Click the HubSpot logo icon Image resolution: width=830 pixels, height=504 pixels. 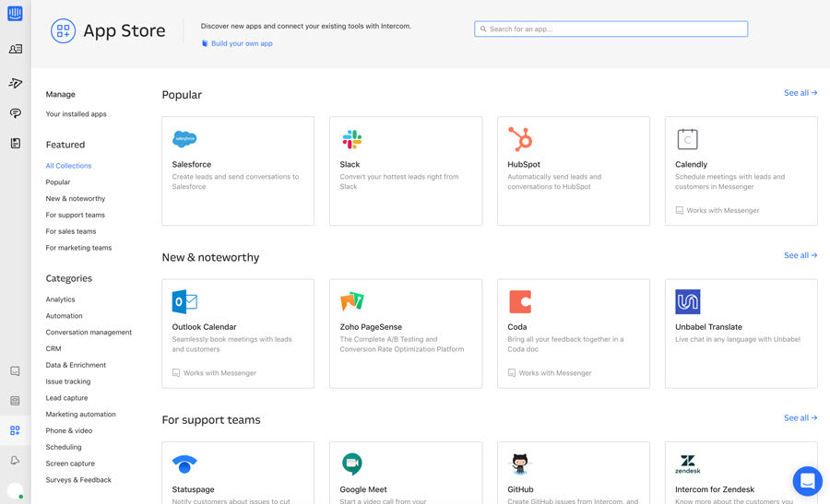coord(520,139)
